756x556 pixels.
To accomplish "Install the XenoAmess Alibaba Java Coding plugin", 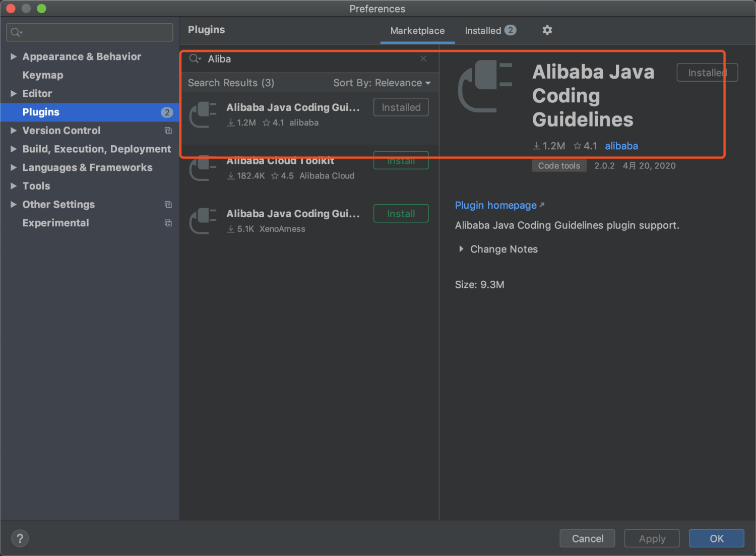I will [x=401, y=214].
